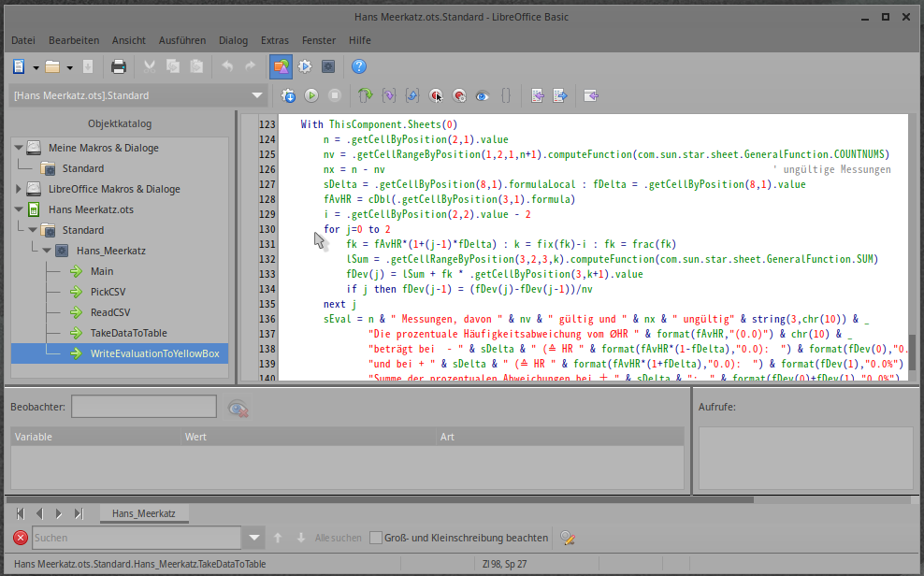Click the undo arrow icon
The height and width of the screenshot is (576, 924).
click(227, 66)
